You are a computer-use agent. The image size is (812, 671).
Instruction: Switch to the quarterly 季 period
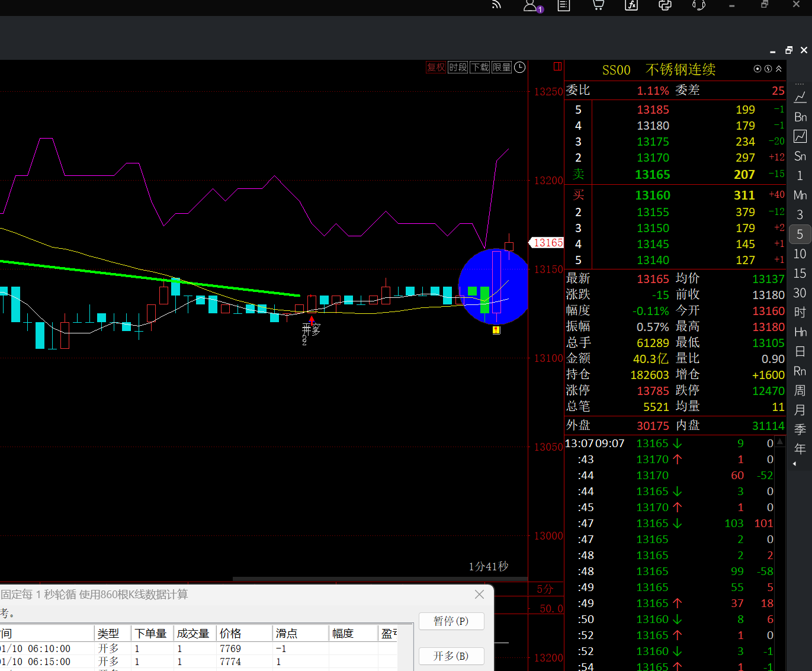(x=800, y=429)
